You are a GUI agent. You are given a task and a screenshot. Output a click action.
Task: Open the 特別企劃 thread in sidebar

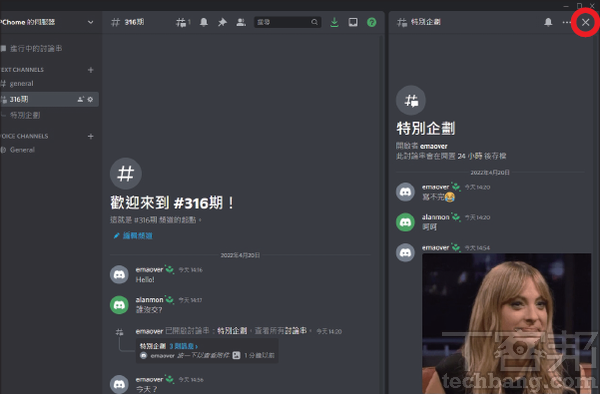point(25,115)
